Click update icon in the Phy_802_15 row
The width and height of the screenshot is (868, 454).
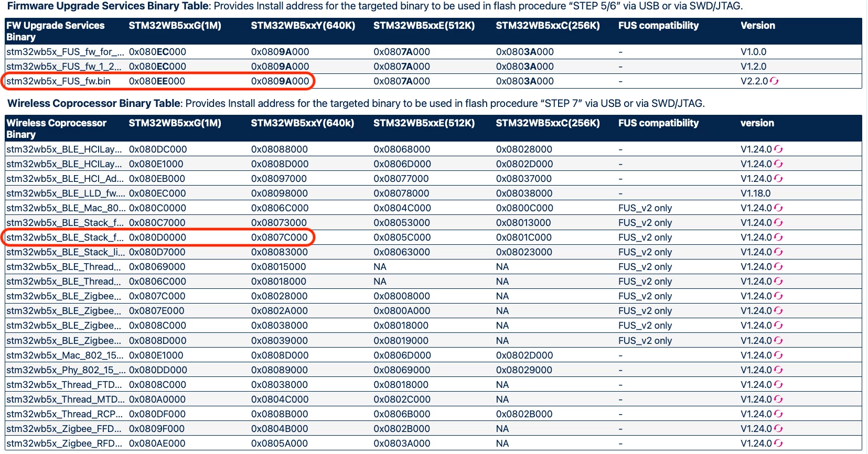pos(778,370)
